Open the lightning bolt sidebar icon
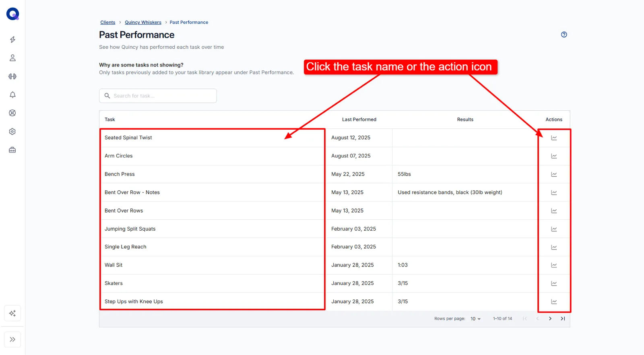The height and width of the screenshot is (355, 644). pyautogui.click(x=12, y=39)
